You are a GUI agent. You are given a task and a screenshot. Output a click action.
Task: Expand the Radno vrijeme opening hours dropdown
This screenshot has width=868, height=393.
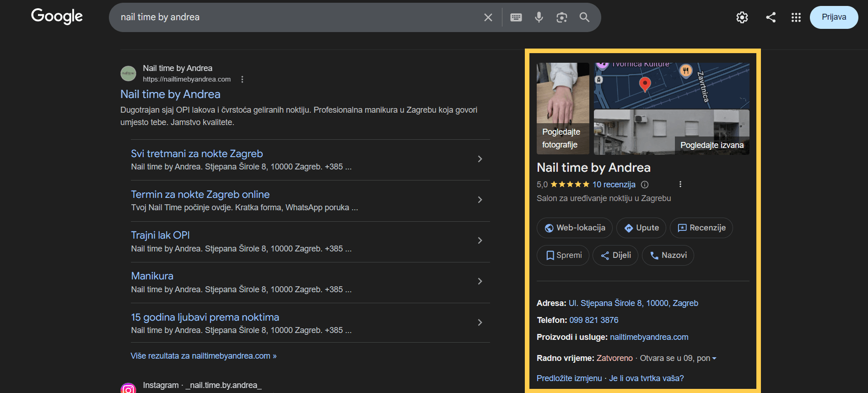(714, 358)
